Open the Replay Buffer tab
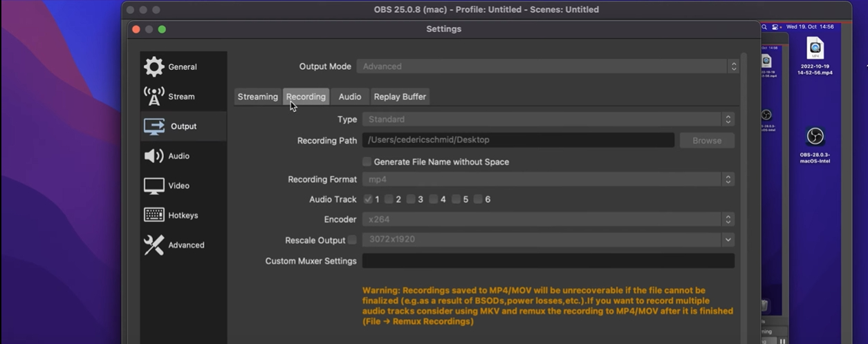Viewport: 868px width, 344px height. coord(400,97)
